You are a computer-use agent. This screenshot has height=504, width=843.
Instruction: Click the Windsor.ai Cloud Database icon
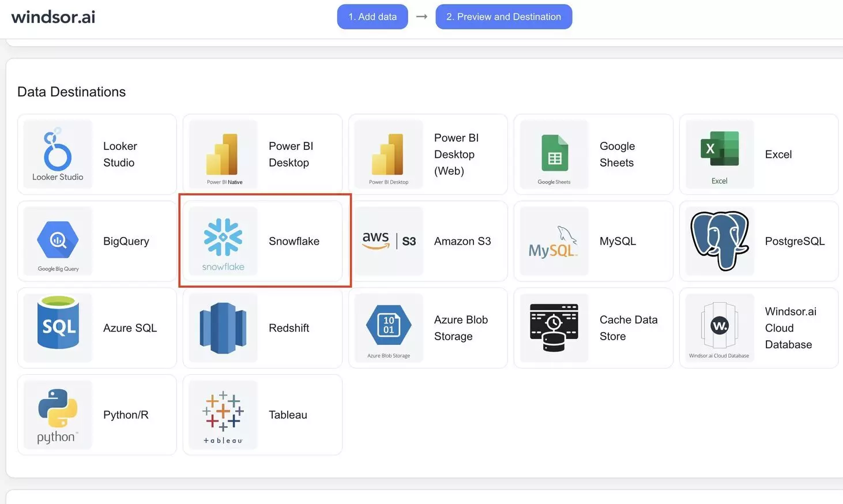[720, 328]
